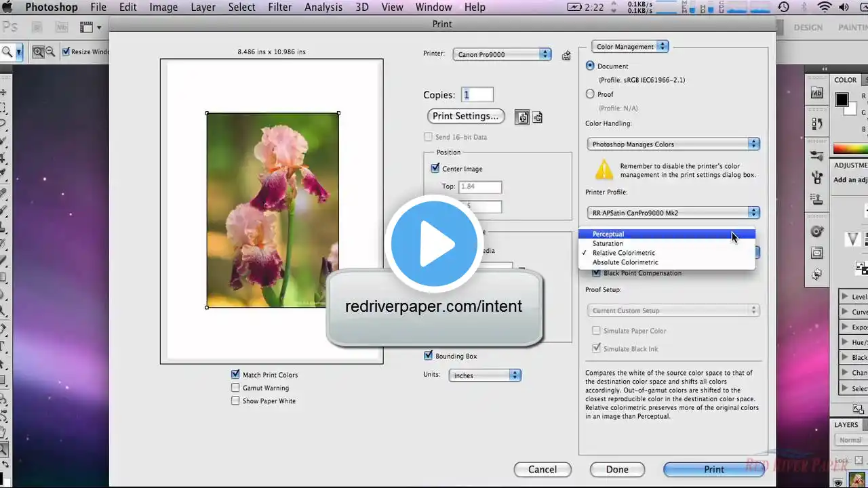
Task: Open the Color Handling dropdown
Action: (673, 144)
